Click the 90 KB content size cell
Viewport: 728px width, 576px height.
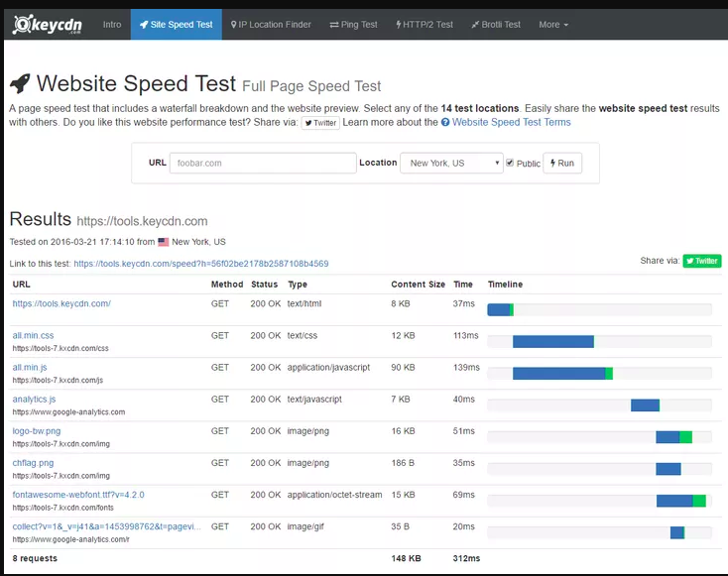403,367
